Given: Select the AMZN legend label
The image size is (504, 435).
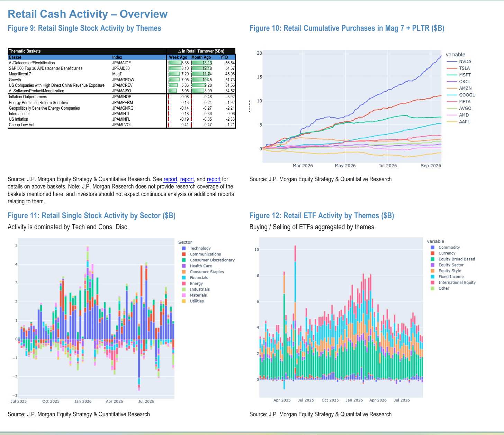Looking at the screenshot, I should (465, 88).
